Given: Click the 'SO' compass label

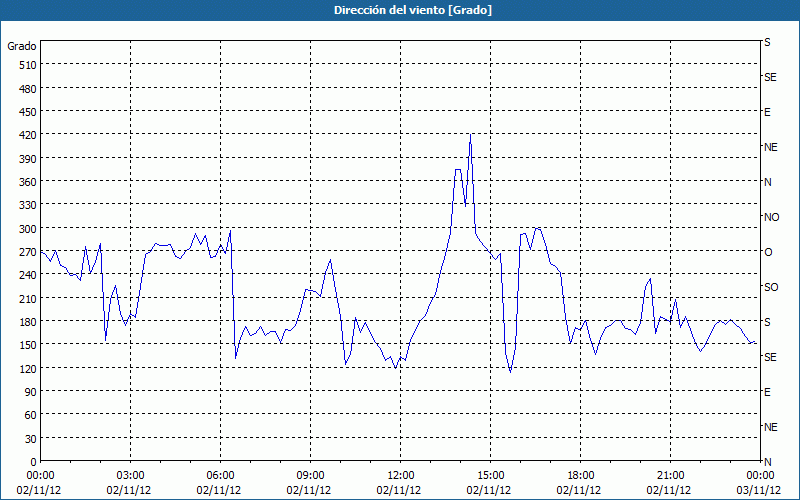Looking at the screenshot, I should [x=771, y=287].
